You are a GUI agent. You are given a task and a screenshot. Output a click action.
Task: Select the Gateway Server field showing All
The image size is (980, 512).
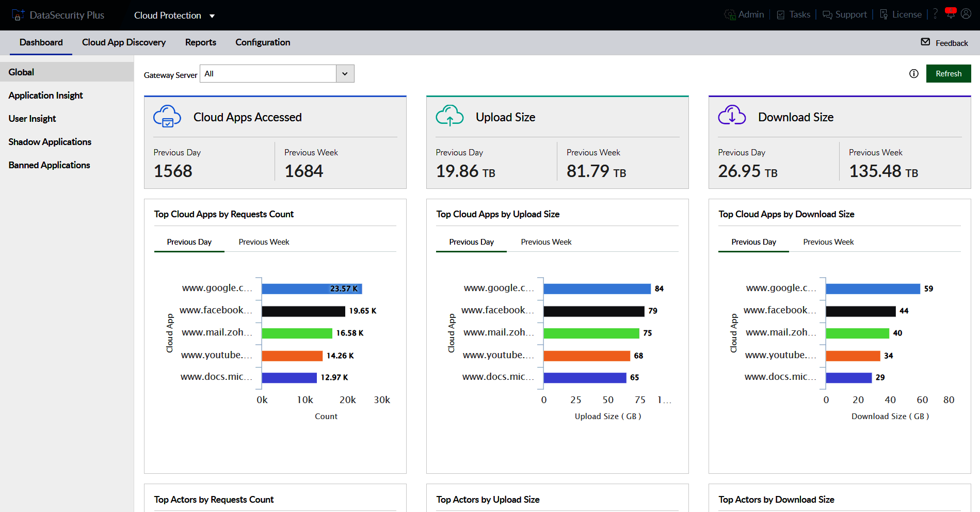point(268,74)
